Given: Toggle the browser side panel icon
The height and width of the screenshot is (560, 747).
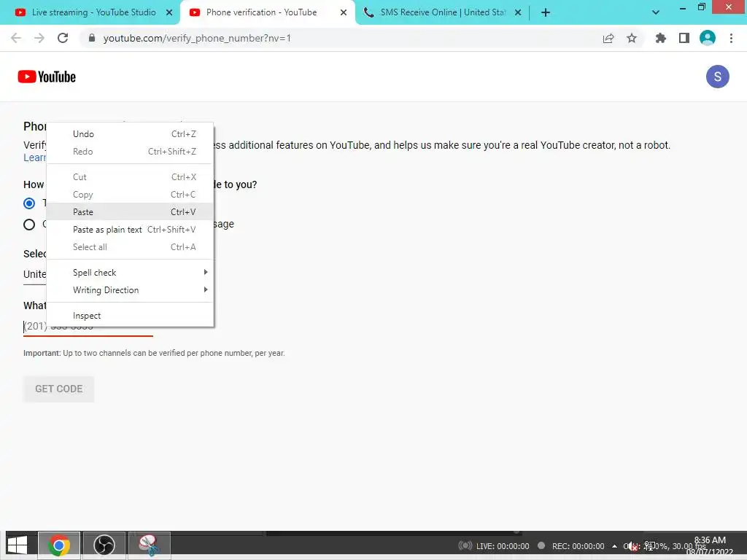Looking at the screenshot, I should [x=684, y=38].
